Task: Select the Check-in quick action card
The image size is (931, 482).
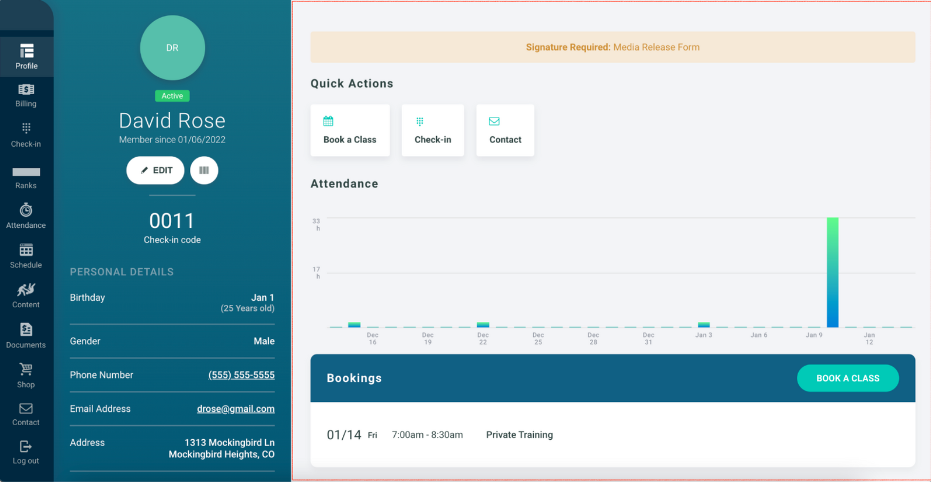Action: (433, 130)
